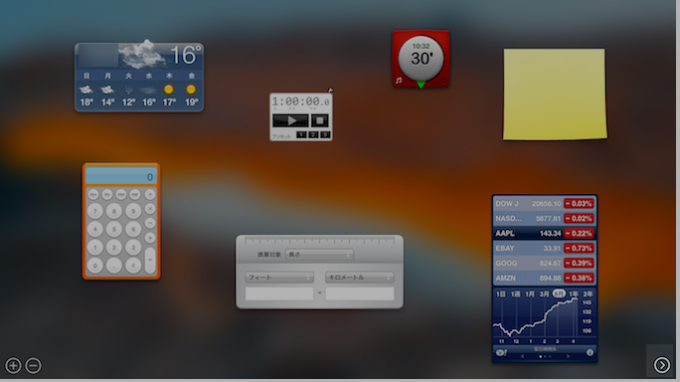Image resolution: width=680 pixels, height=382 pixels.
Task: Click Thursday 17° sunny icon
Action: click(169, 89)
